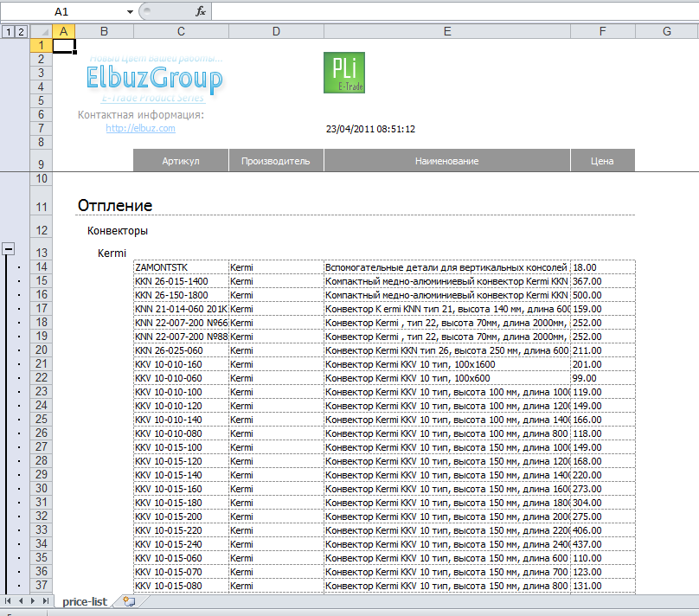The image size is (699, 616).
Task: Select price cell 99.00
Action: click(x=603, y=378)
